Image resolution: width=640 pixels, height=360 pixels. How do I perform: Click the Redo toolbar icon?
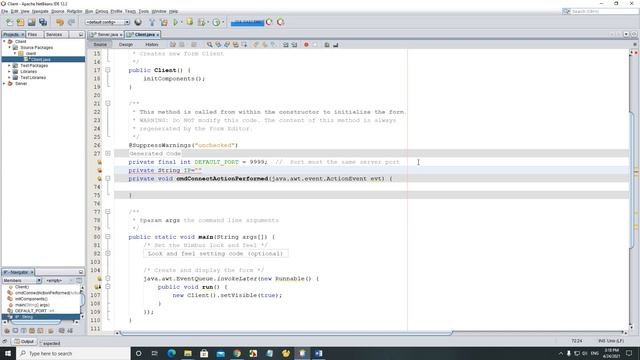click(x=71, y=22)
